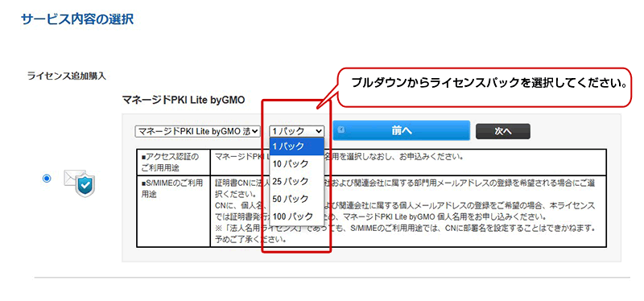
Task: Click the マネージドPKI Lite byGMO product title
Action: pyautogui.click(x=184, y=100)
